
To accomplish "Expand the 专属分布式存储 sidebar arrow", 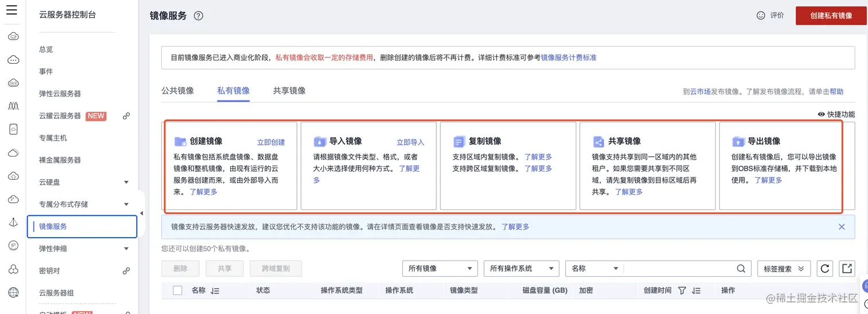I will [x=126, y=204].
